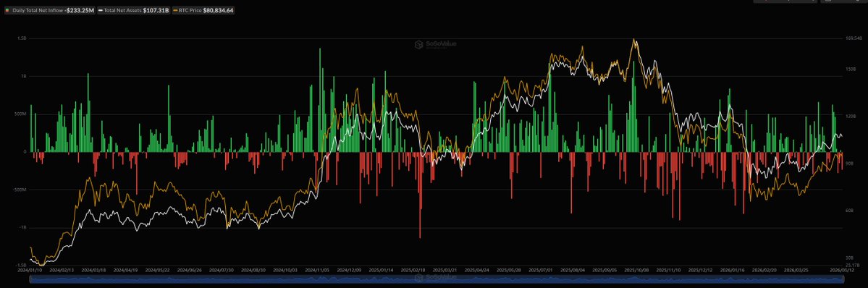Image resolution: width=868 pixels, height=288 pixels.
Task: Toggle the BTC Price legend series
Action: pos(203,11)
